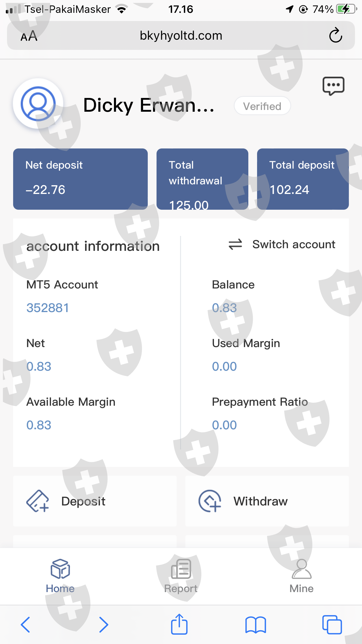The image size is (362, 644).
Task: Open the chat message icon
Action: click(333, 86)
